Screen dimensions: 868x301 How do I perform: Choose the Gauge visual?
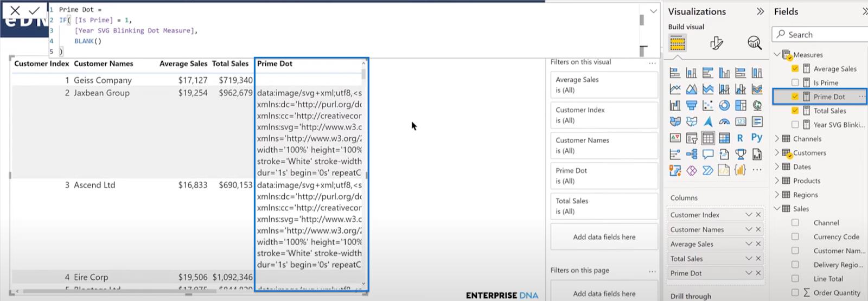[724, 121]
